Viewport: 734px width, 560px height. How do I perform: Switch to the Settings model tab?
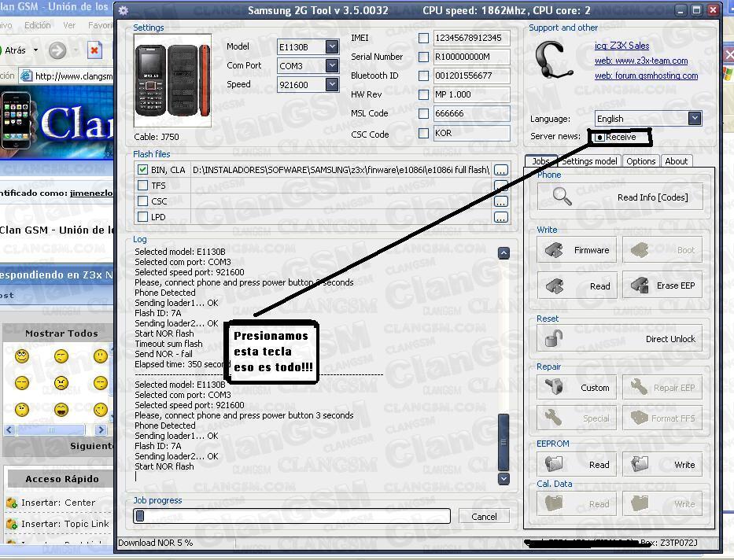coord(589,161)
